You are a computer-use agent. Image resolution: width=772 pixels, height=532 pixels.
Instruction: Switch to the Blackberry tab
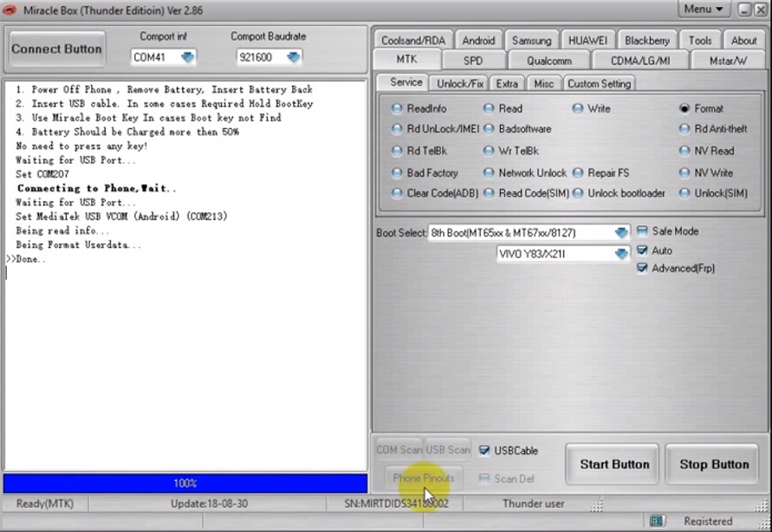[646, 41]
